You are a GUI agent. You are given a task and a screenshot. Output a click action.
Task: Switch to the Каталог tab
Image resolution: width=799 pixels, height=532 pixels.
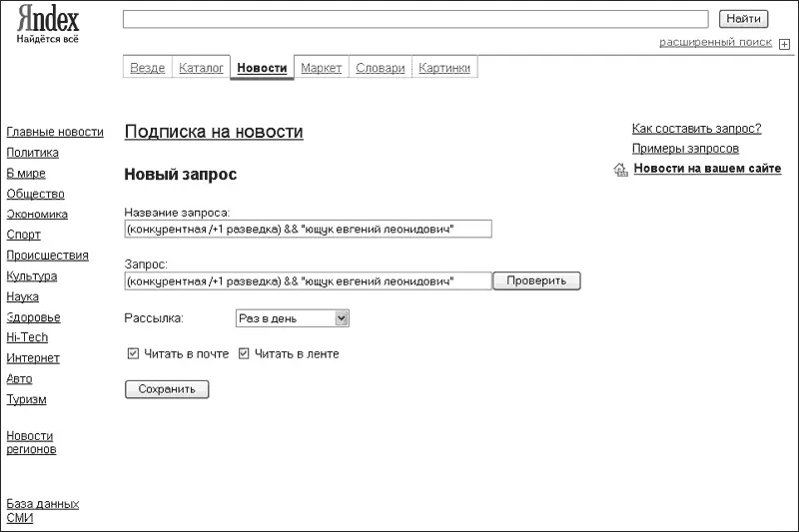click(x=201, y=68)
